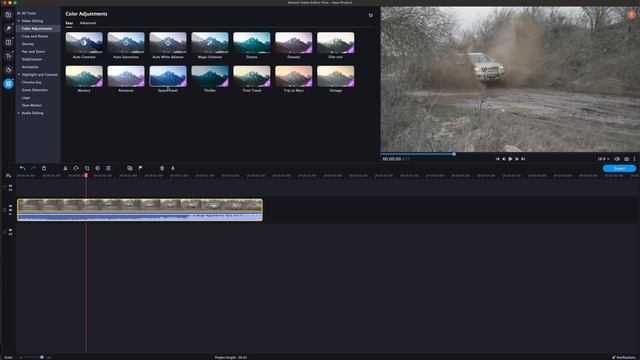This screenshot has width=640, height=360.
Task: Split clip with the scissors icon
Action: [65, 168]
